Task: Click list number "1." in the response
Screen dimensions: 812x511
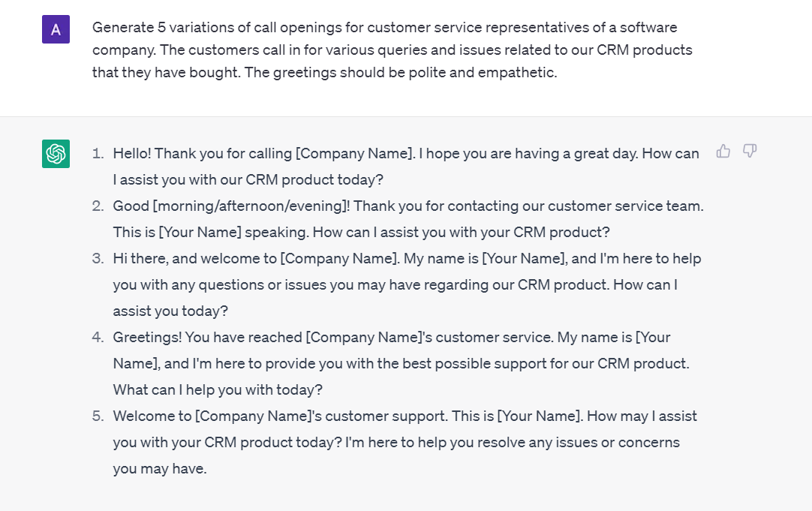Action: tap(98, 154)
